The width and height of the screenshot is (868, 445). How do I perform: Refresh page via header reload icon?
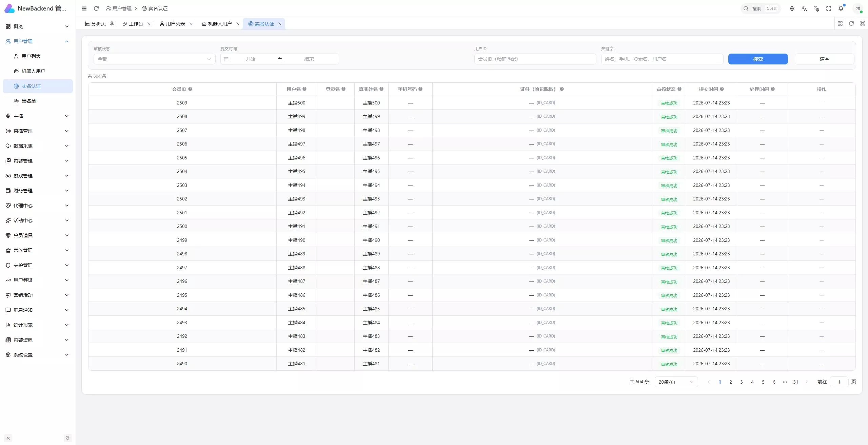(96, 8)
